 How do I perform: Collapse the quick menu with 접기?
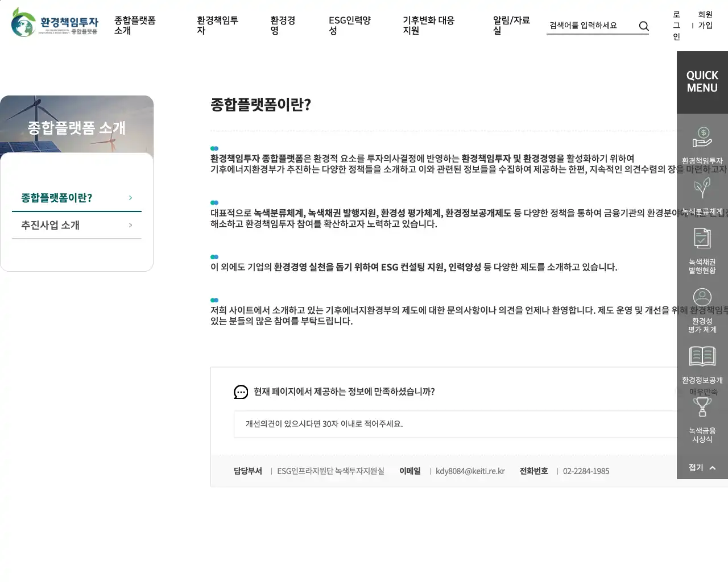[702, 468]
